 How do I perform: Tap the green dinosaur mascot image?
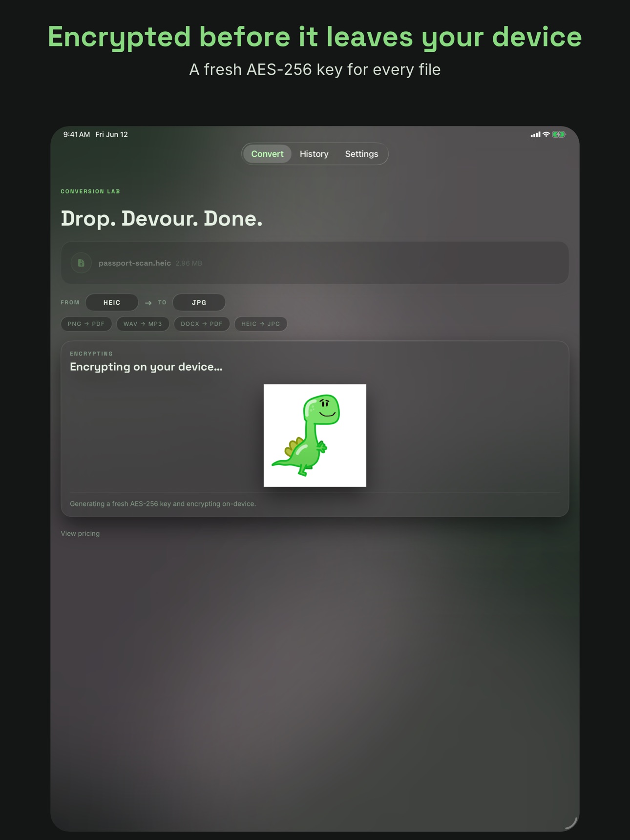click(315, 435)
